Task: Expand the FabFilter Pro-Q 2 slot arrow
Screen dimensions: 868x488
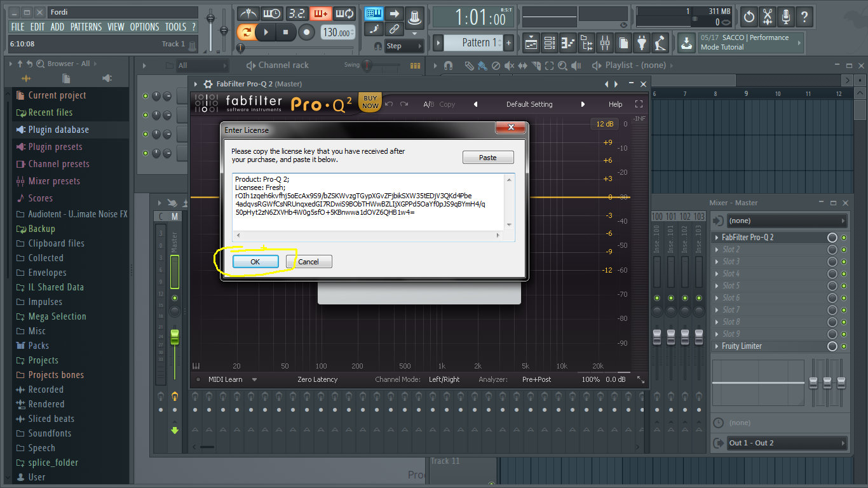Action: click(716, 238)
